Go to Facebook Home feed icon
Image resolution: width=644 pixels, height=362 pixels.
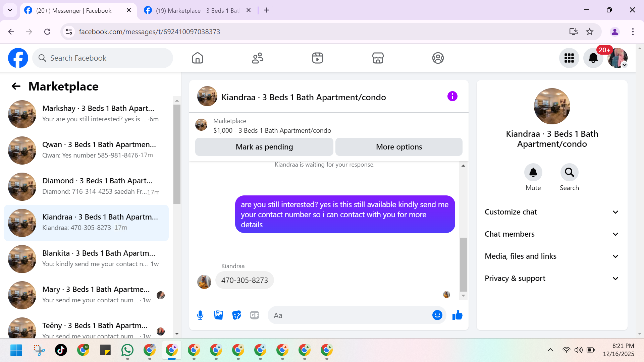tap(198, 58)
